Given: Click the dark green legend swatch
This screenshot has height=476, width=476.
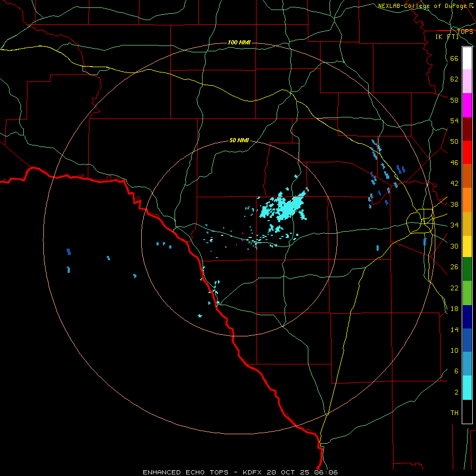Looking at the screenshot, I should 467,269.
